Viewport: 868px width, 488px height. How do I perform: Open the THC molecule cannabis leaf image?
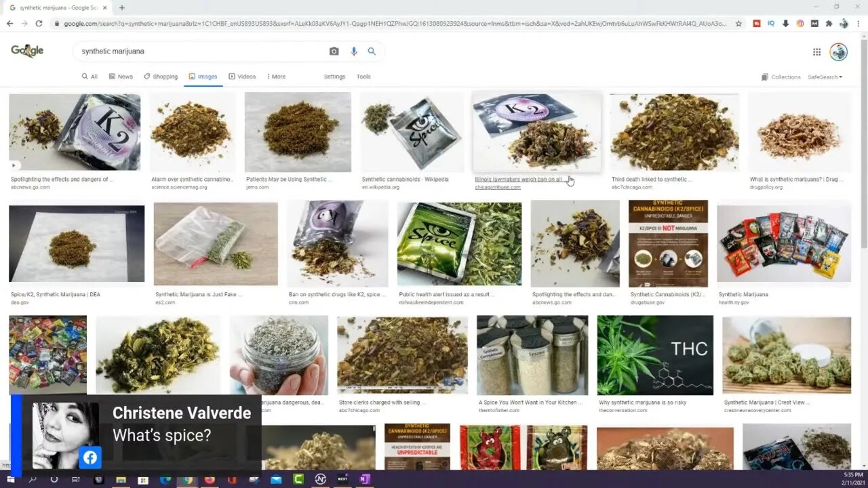coord(655,355)
